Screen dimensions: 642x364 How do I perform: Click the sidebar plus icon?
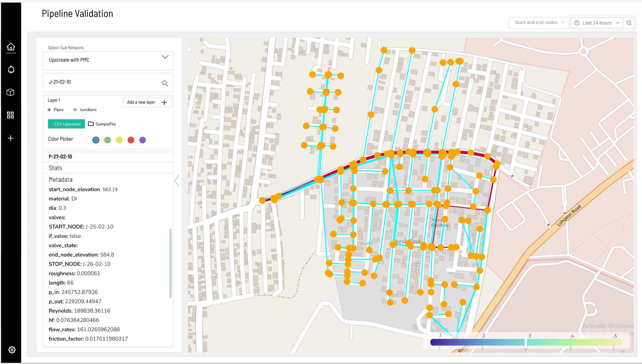(11, 138)
